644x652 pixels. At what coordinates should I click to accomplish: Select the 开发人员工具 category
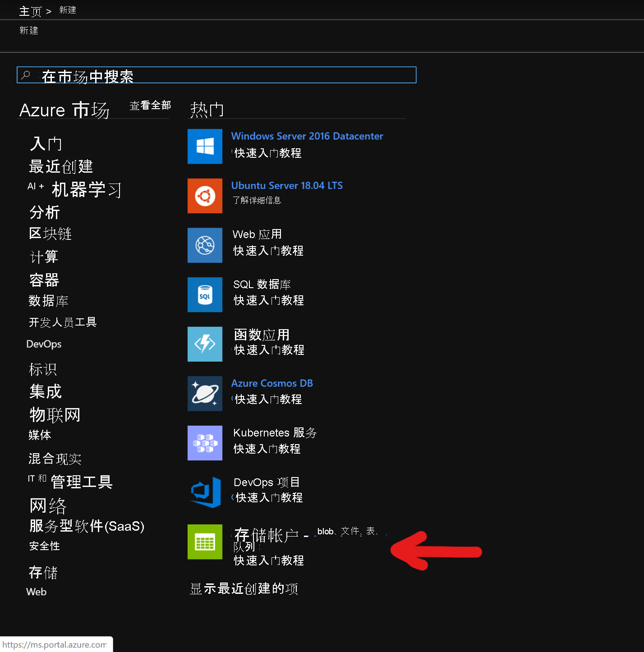coord(63,322)
